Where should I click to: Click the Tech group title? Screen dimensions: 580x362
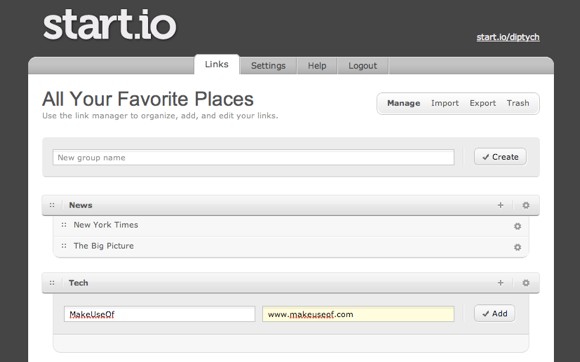tap(78, 283)
